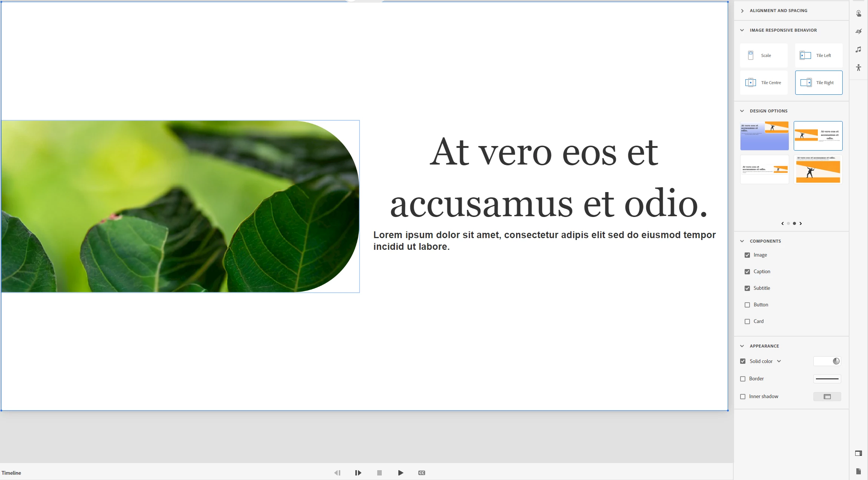
Task: Open the Timeline panel label
Action: [11, 473]
